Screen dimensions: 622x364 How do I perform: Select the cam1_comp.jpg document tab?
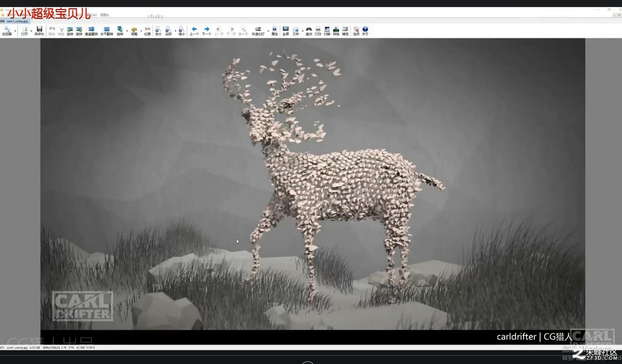[x=15, y=21]
